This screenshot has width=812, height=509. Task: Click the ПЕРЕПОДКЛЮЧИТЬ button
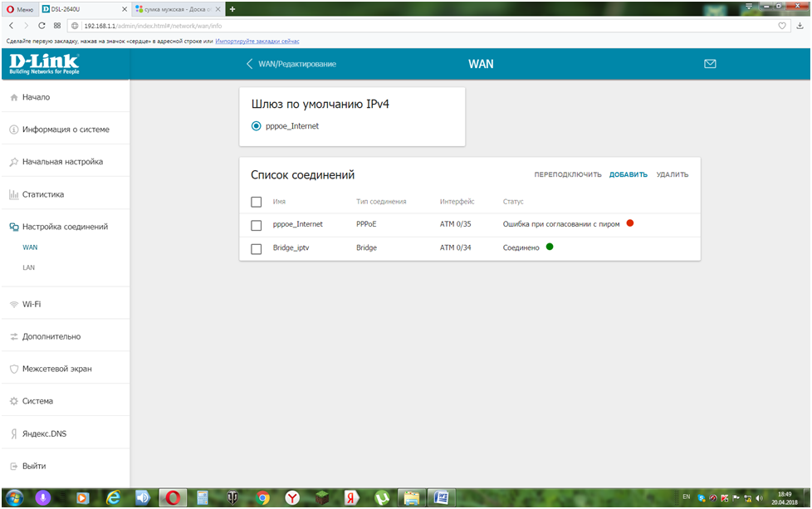coord(568,174)
